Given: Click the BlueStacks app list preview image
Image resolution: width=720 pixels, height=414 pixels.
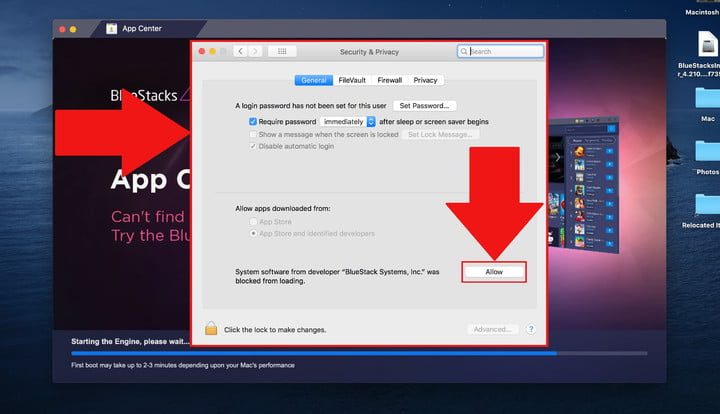Looking at the screenshot, I should click(x=583, y=185).
